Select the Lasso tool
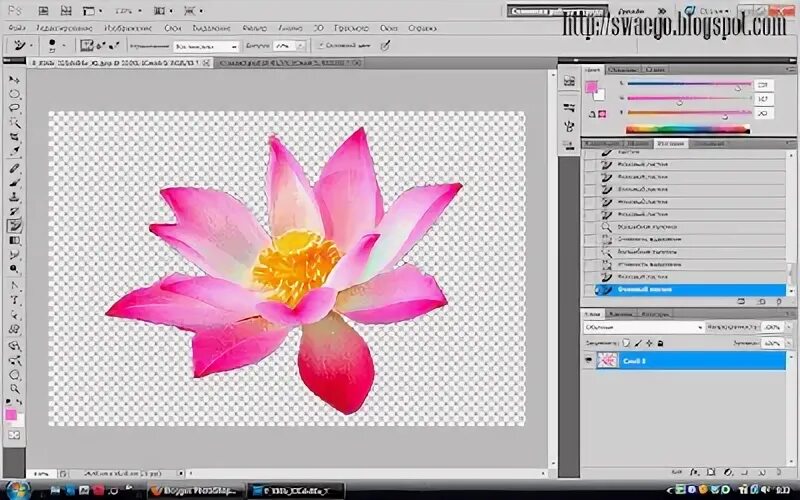 (x=14, y=108)
